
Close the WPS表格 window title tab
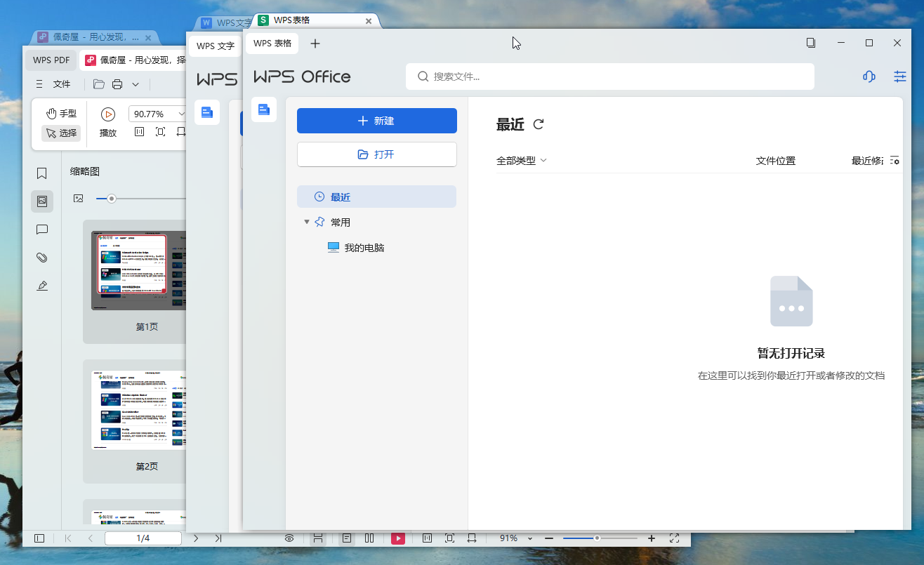coord(369,21)
